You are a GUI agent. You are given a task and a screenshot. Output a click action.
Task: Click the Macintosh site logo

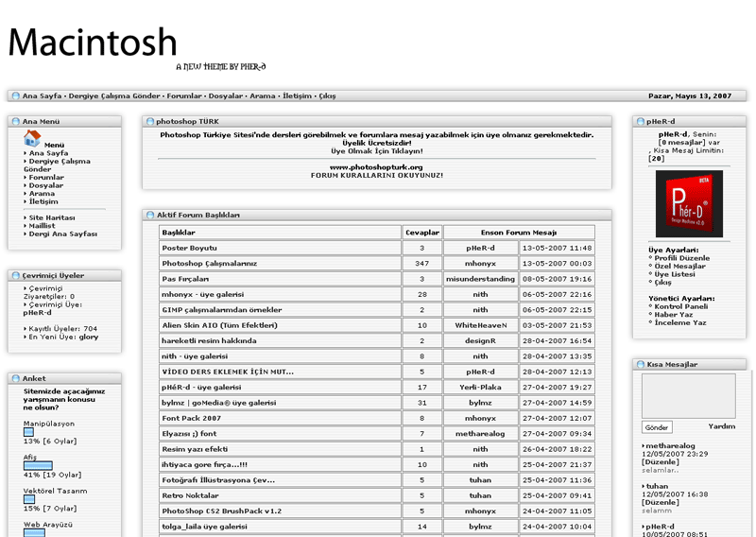tap(93, 43)
